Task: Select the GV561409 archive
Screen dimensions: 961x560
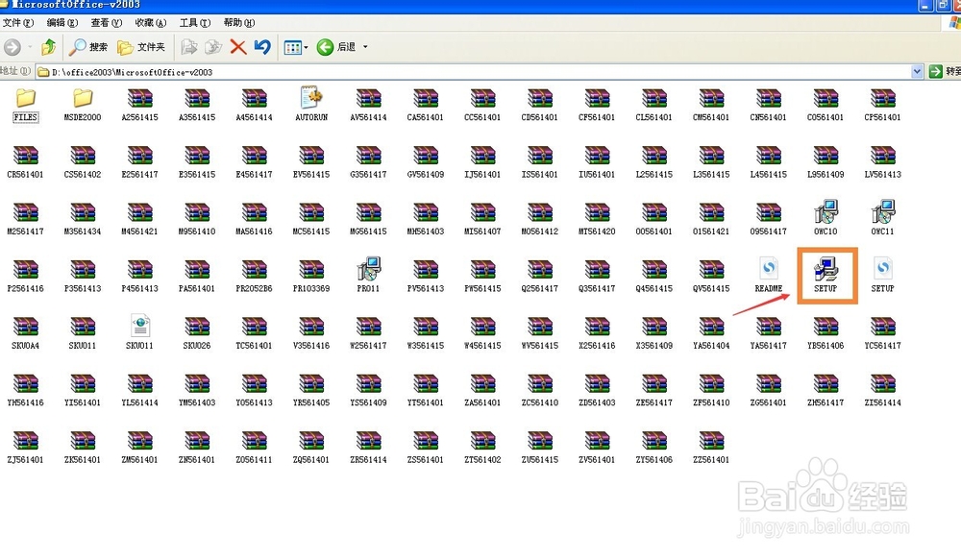Action: 426,162
